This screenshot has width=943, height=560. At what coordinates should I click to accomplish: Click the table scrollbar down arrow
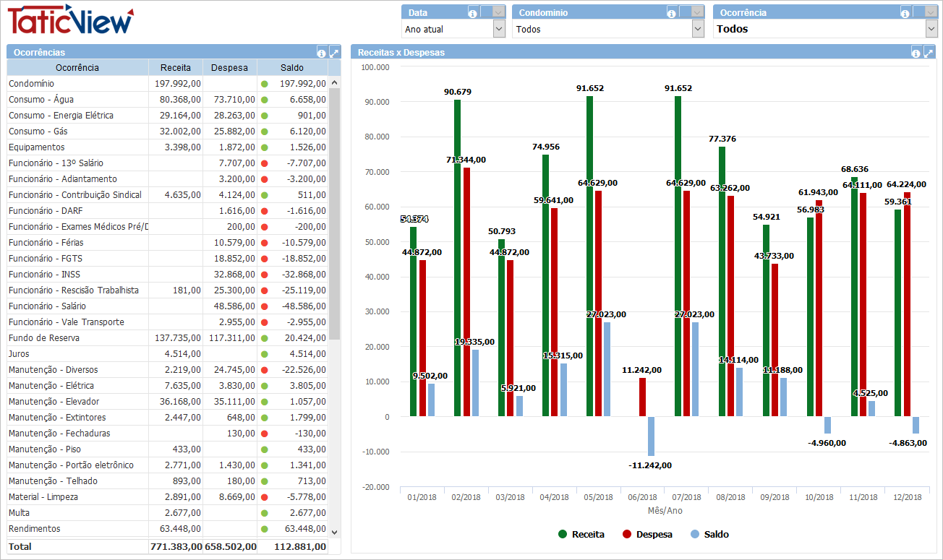pos(334,532)
